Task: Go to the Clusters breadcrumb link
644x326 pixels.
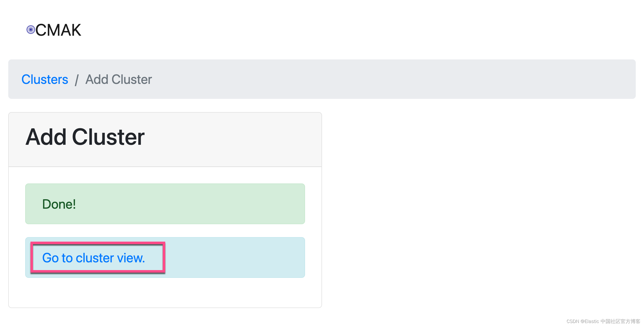Action: 45,79
